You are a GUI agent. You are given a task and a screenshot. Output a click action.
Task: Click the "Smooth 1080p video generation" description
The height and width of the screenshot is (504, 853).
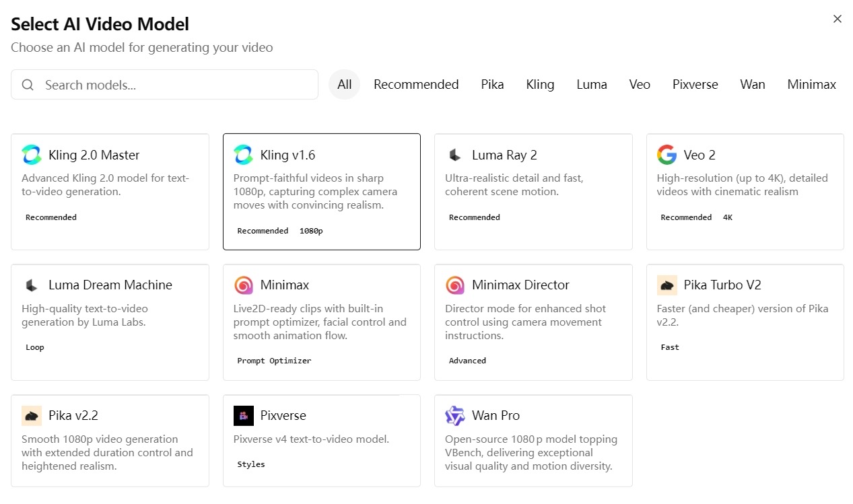(x=107, y=453)
